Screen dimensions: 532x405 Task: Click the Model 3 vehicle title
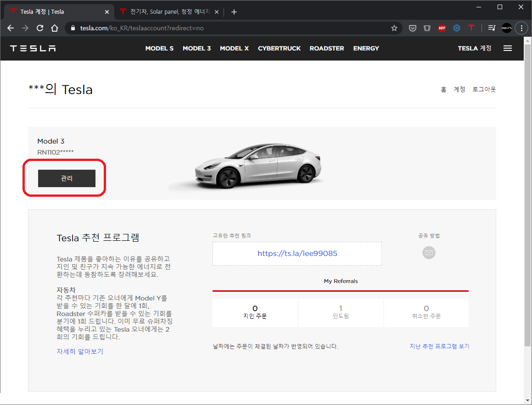click(50, 141)
